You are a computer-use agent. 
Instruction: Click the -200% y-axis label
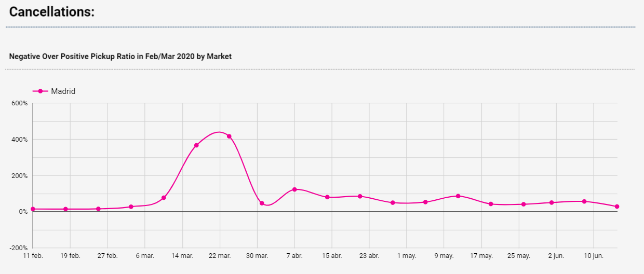(19, 248)
